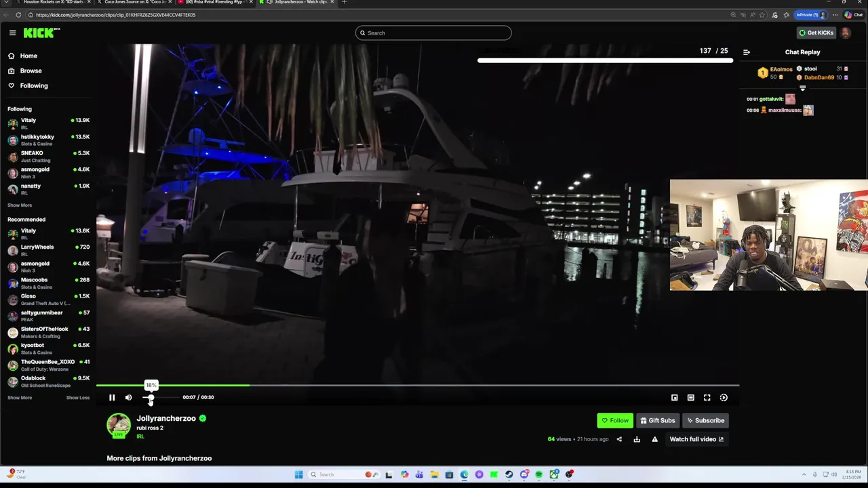Collapse Recommended with Show Less
Image resolution: width=868 pixels, height=488 pixels.
(78, 398)
